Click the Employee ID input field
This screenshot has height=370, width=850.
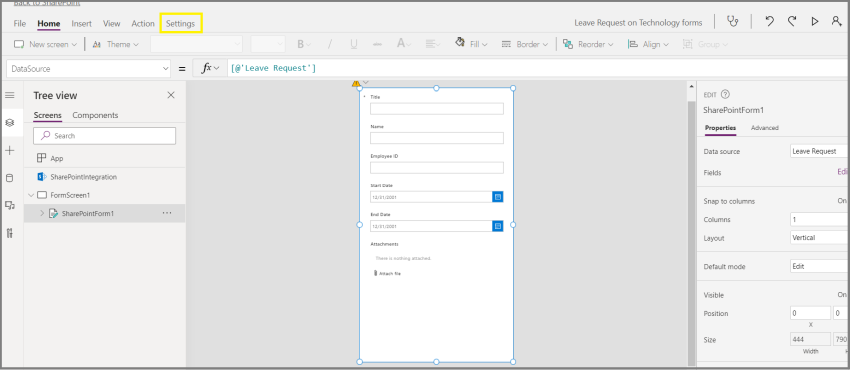[x=437, y=167]
